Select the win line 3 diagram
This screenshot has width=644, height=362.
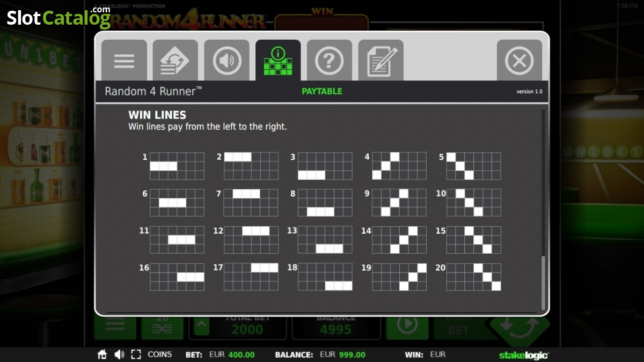[325, 166]
